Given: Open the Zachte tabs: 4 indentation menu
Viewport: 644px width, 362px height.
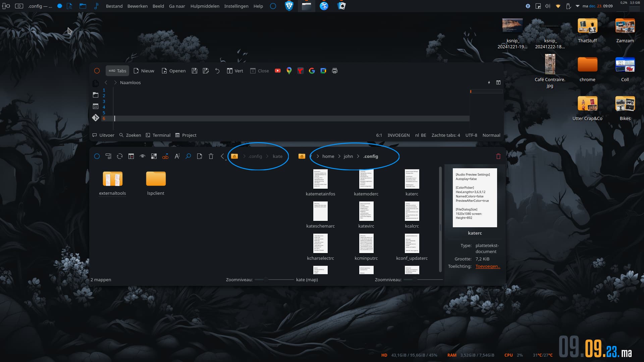Looking at the screenshot, I should coord(446,135).
